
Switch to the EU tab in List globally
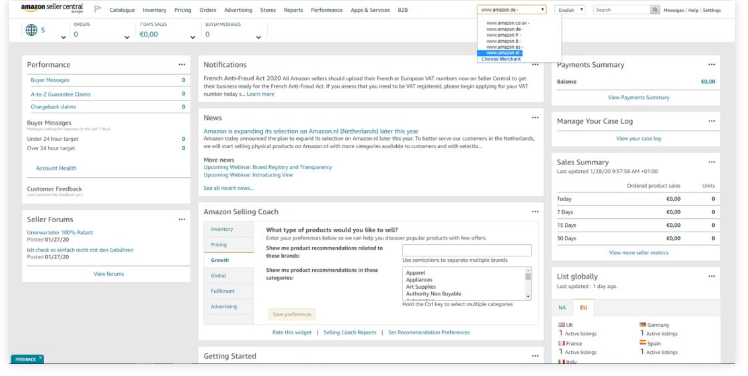tap(583, 308)
